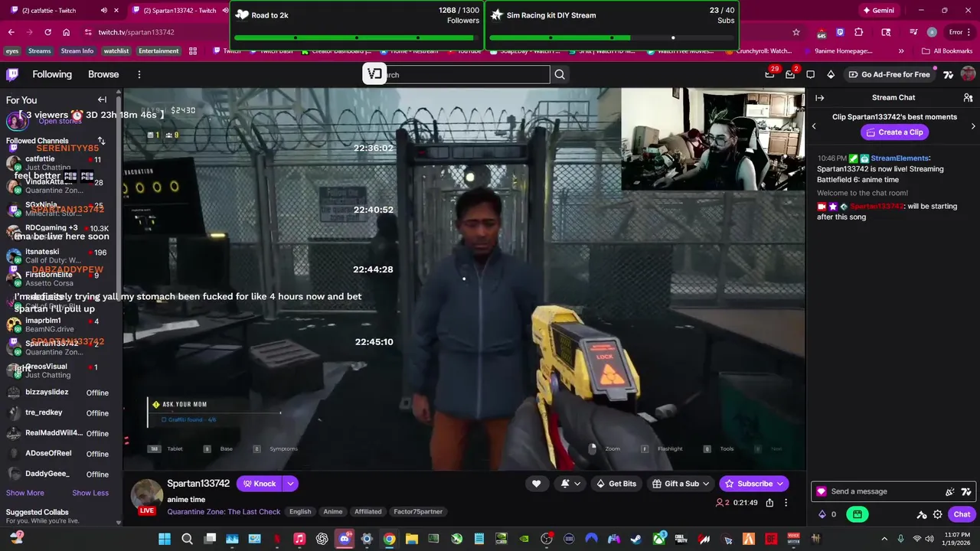Open the Twitch home logo

click(x=12, y=74)
